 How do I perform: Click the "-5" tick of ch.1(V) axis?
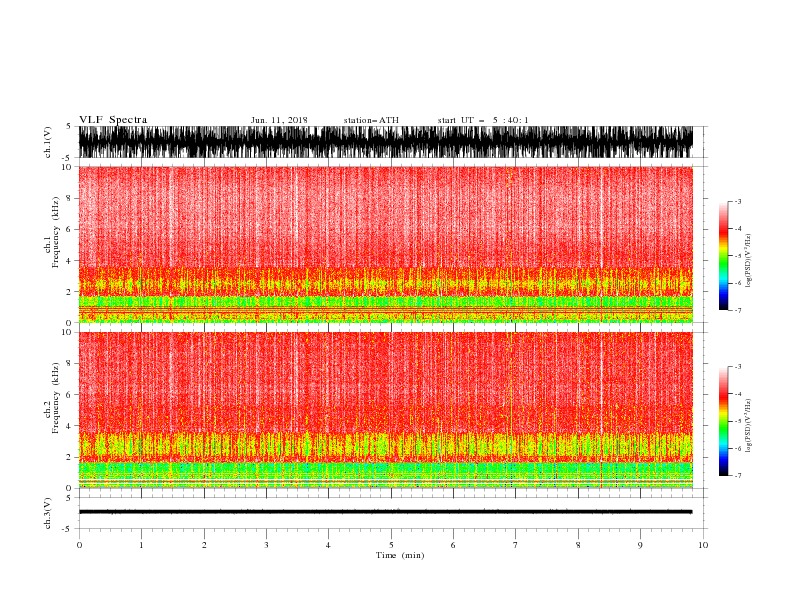[68, 158]
